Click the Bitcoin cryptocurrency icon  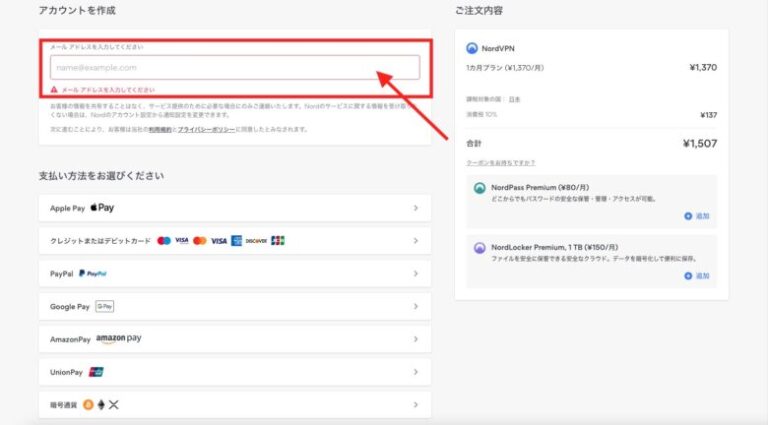(x=88, y=404)
